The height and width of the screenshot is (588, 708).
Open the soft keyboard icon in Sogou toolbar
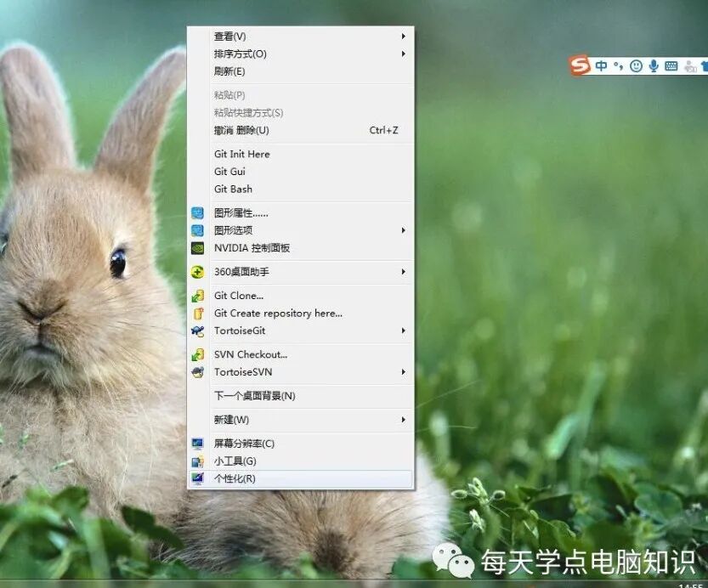tap(671, 66)
